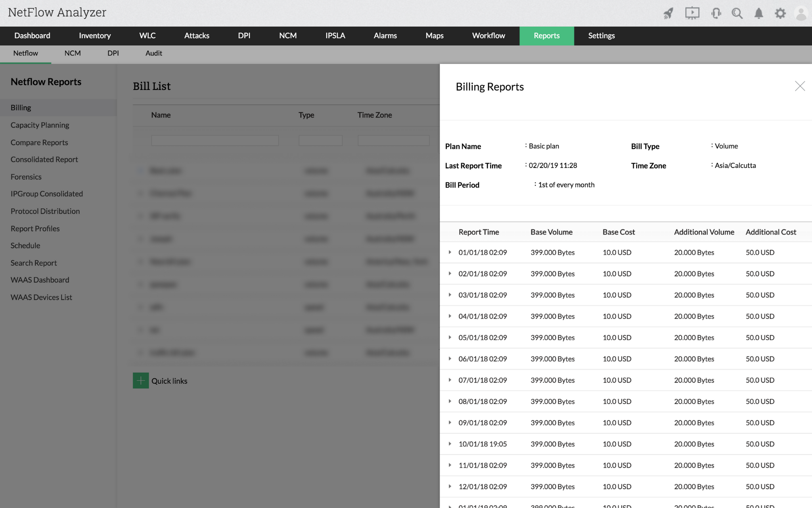Screen dimensions: 812x508
Task: Open Capacity Planning in sidebar
Action: click(x=40, y=125)
